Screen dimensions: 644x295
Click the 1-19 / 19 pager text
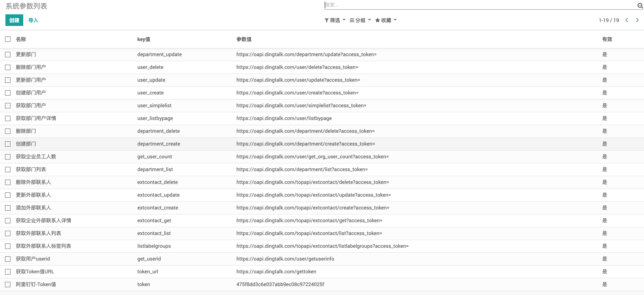[x=609, y=20]
